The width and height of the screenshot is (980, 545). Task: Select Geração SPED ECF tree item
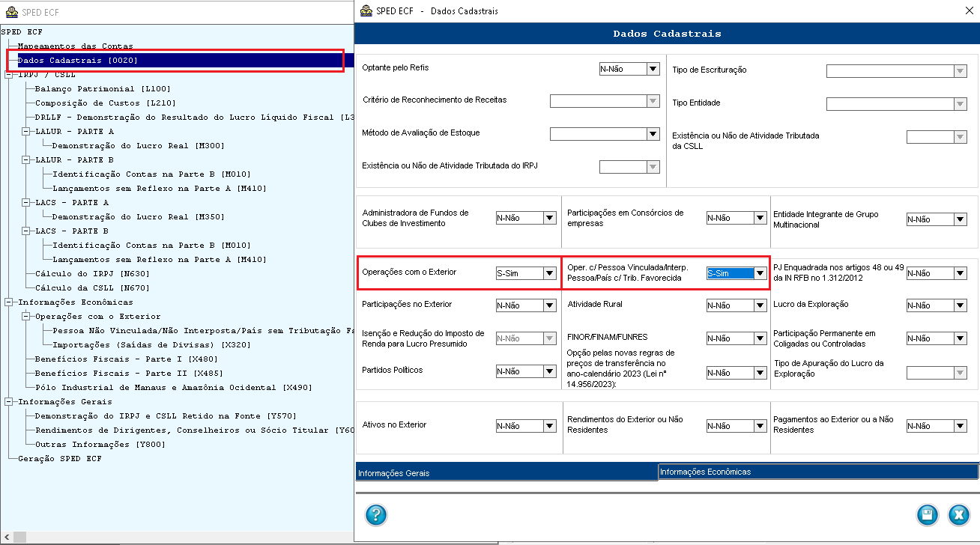tap(60, 458)
